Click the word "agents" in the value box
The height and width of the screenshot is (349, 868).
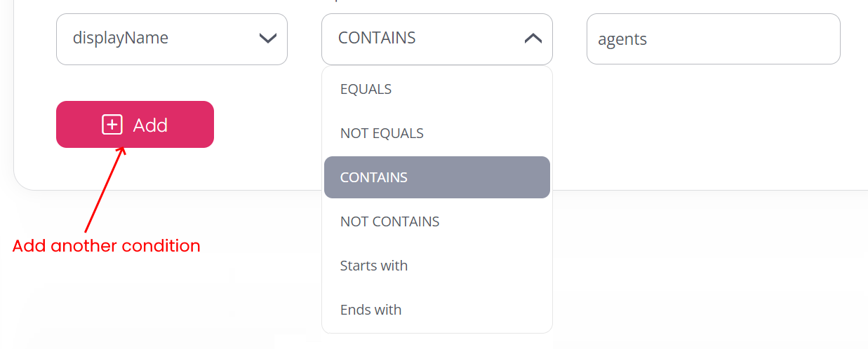(622, 39)
